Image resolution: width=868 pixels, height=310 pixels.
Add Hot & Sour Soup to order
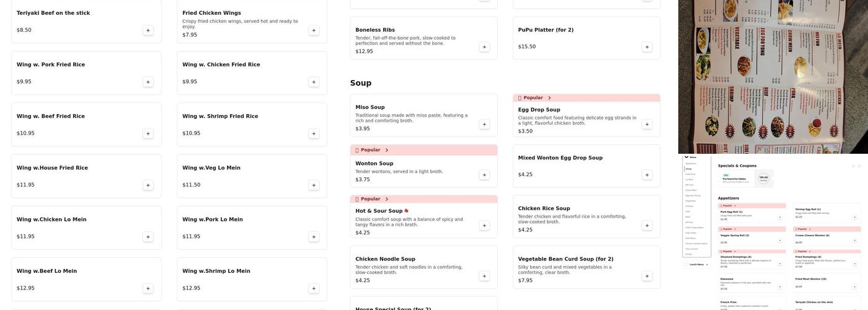pyautogui.click(x=484, y=226)
